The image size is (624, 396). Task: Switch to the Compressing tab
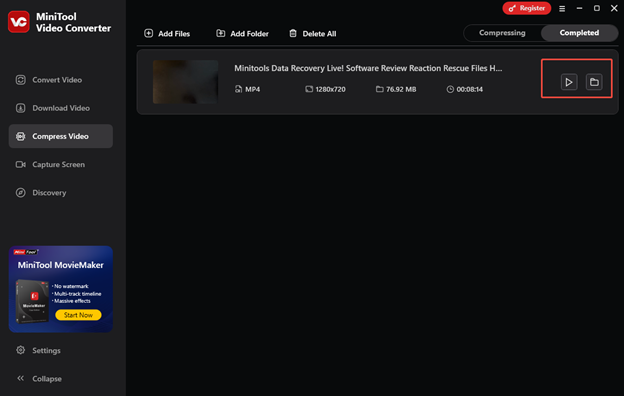point(502,33)
